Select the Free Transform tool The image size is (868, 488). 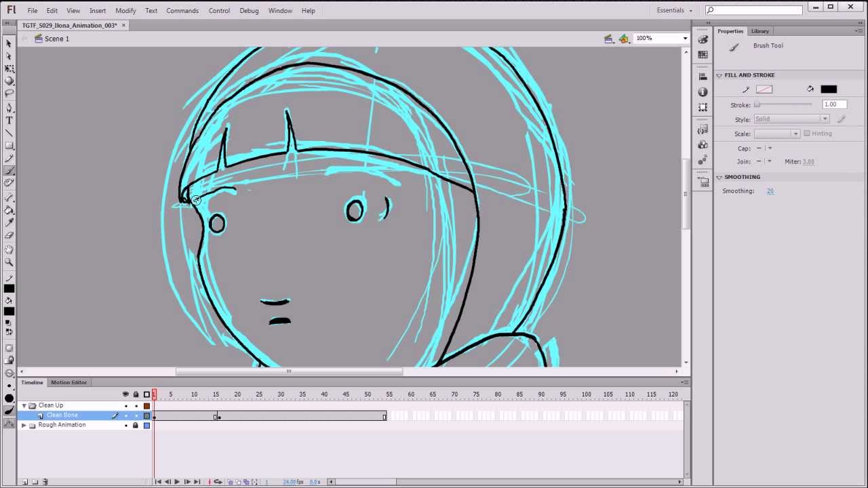[9, 68]
